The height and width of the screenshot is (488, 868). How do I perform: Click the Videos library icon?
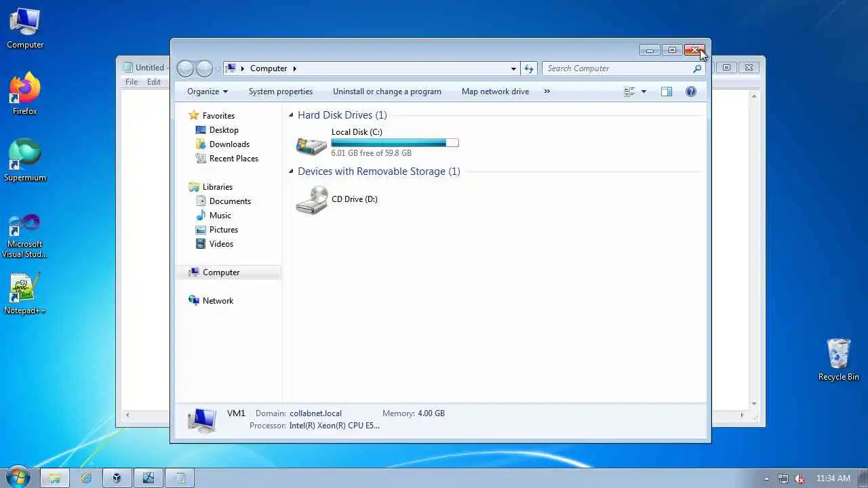(x=201, y=244)
